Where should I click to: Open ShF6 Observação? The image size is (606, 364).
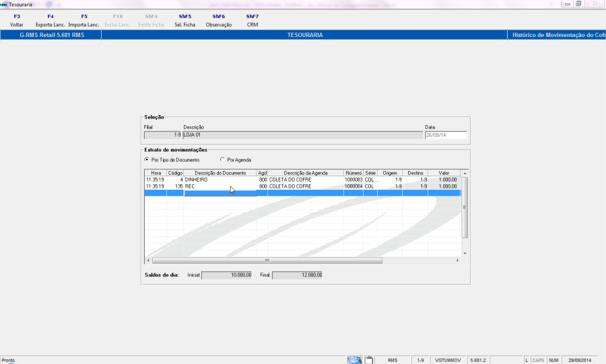point(219,20)
